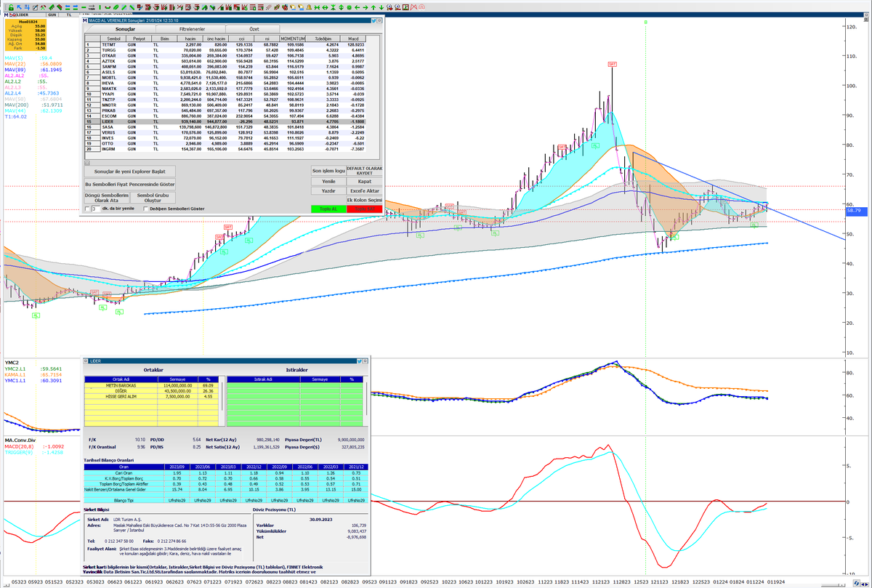Open the GUN period box in chart header
Viewport: 872px width, 588px height.
tap(52, 15)
